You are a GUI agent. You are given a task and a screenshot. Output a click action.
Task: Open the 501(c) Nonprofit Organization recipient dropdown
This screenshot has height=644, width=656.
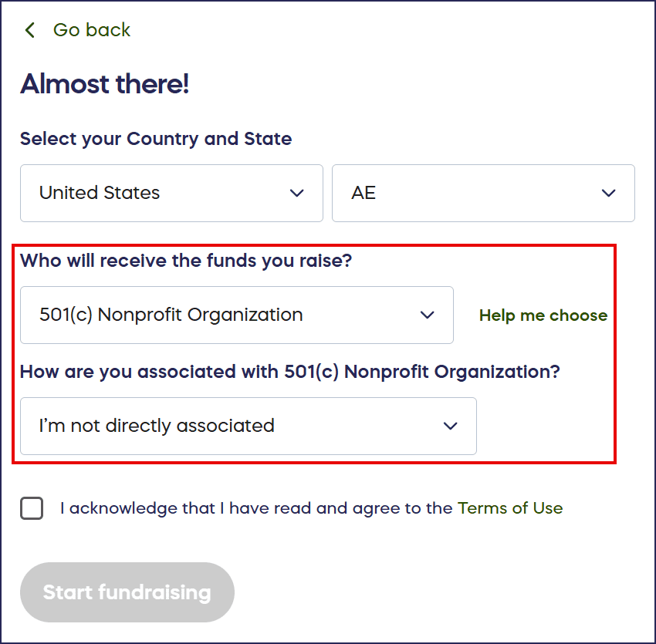point(236,315)
